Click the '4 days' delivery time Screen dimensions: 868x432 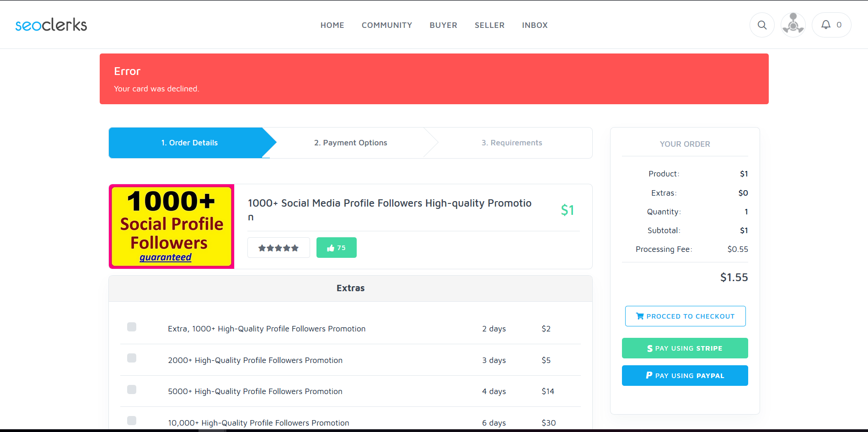[494, 391]
